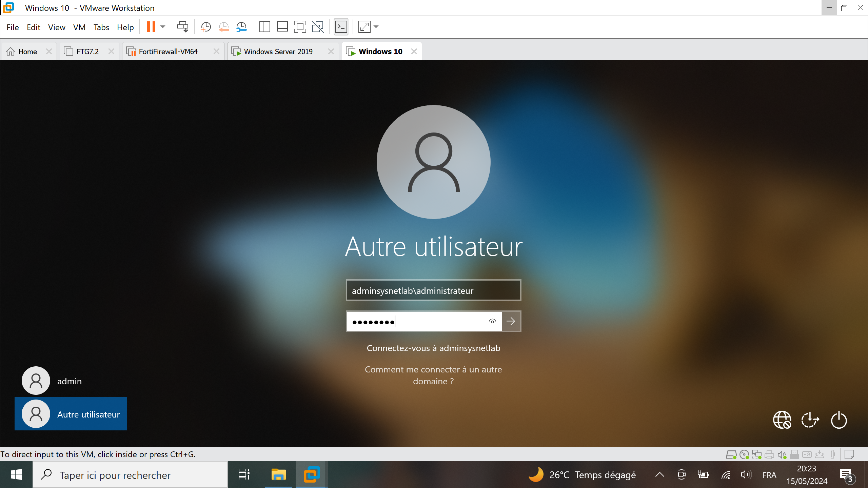Screen dimensions: 868x488
Task: Open the Snapshot Manager
Action: pyautogui.click(x=241, y=27)
